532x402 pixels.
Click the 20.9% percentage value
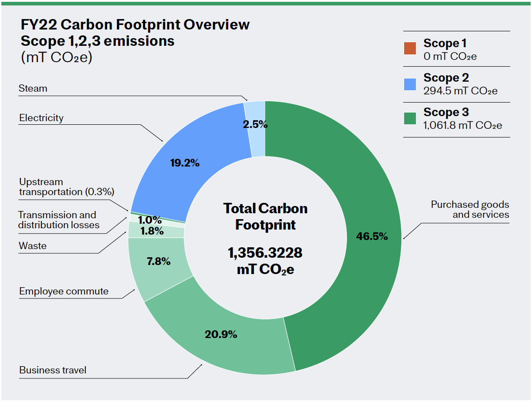(221, 334)
